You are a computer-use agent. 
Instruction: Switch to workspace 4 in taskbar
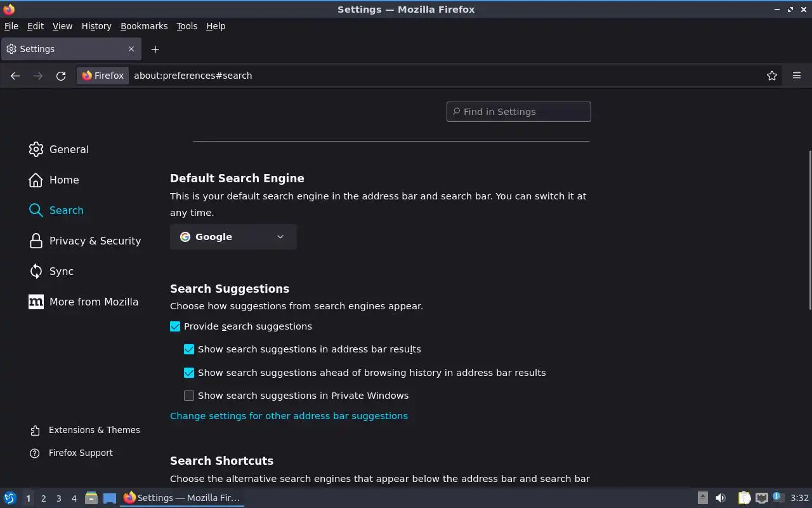[74, 498]
